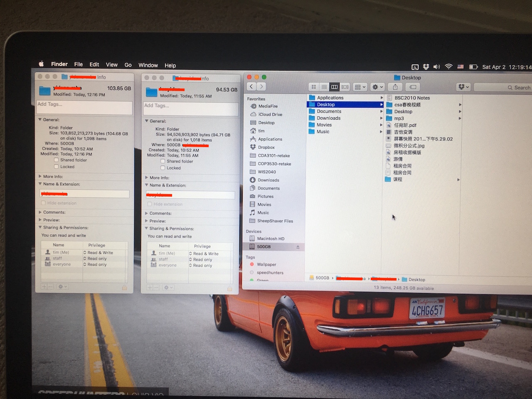
Task: Eject the 500GB drive
Action: (x=298, y=247)
